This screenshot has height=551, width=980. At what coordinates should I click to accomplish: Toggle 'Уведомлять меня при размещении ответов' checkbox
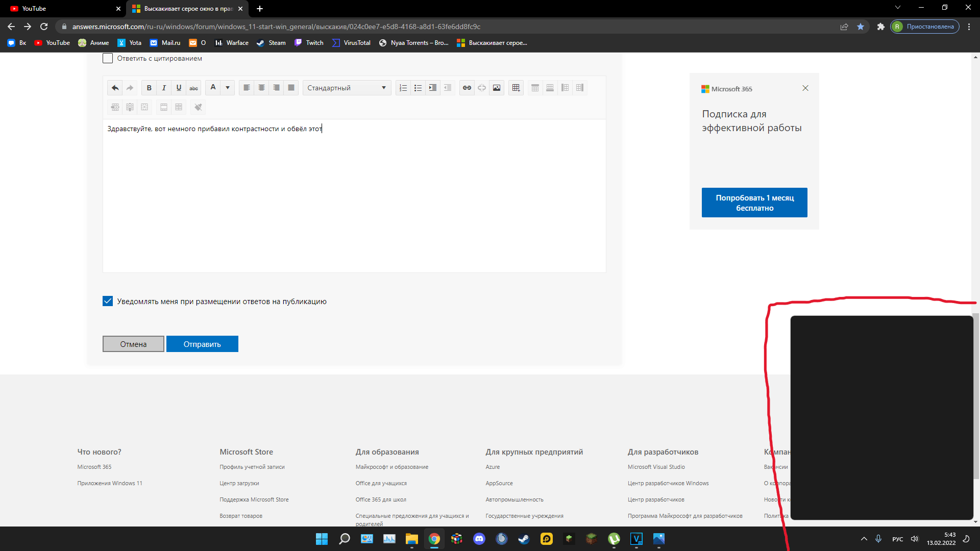click(108, 302)
